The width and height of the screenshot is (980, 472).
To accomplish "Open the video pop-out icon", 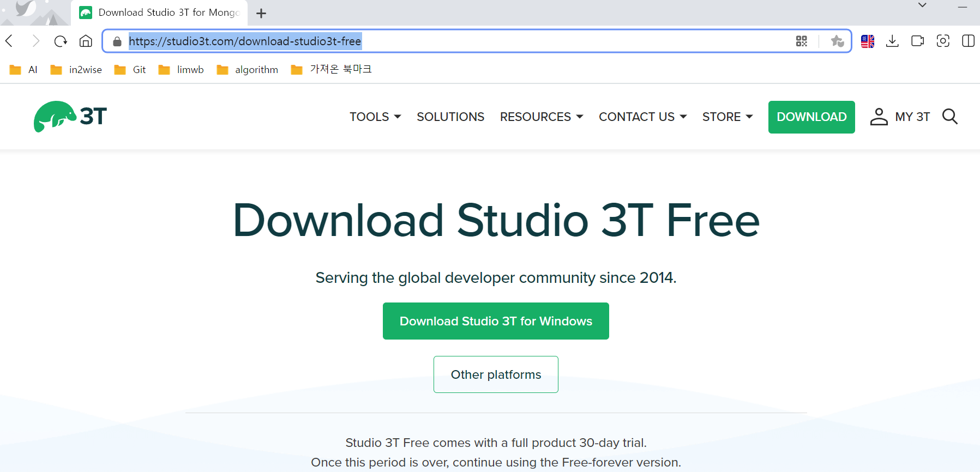I will (918, 41).
